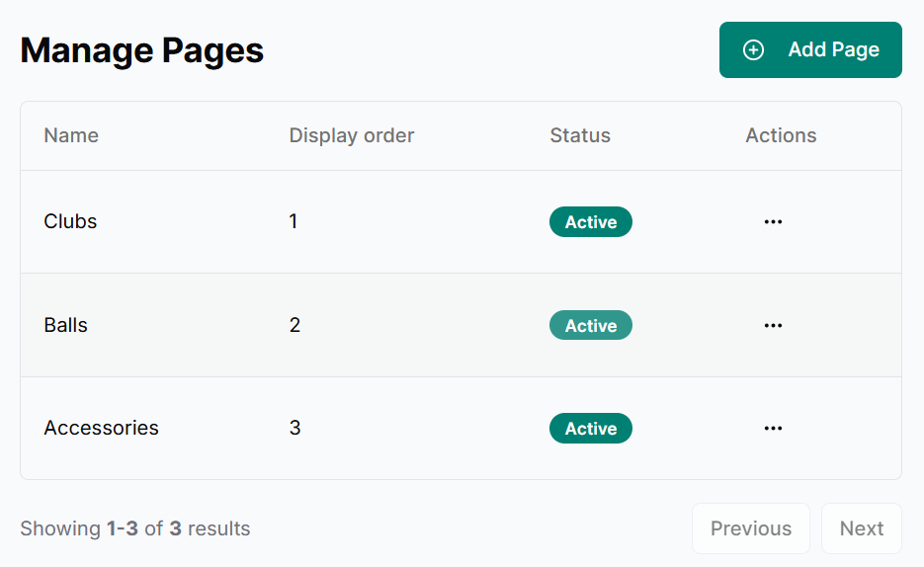Toggle the Active badge in Balls row
Viewport: 924px width, 567px height.
pos(590,325)
